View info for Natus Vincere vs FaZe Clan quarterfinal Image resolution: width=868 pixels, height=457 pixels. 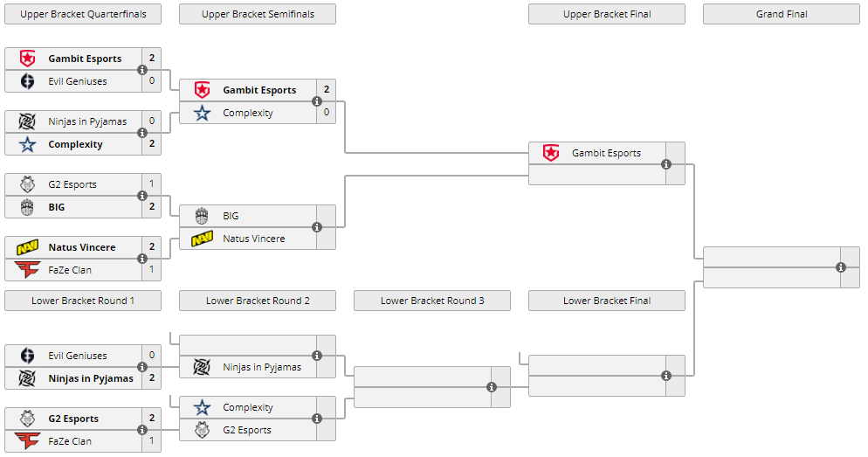coord(142,259)
